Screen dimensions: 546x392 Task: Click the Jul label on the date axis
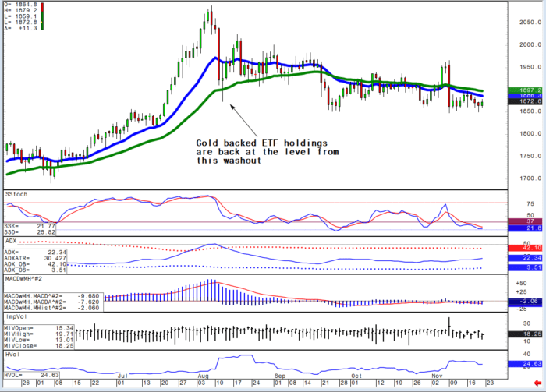click(122, 376)
